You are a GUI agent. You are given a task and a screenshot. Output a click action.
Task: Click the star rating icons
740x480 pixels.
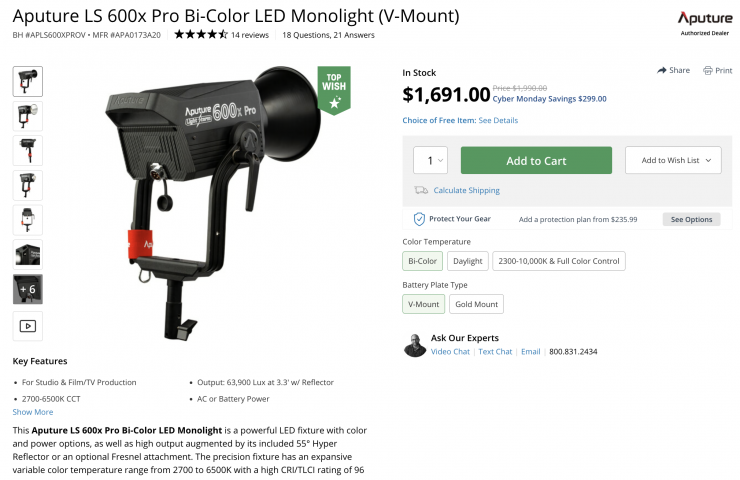pyautogui.click(x=200, y=34)
